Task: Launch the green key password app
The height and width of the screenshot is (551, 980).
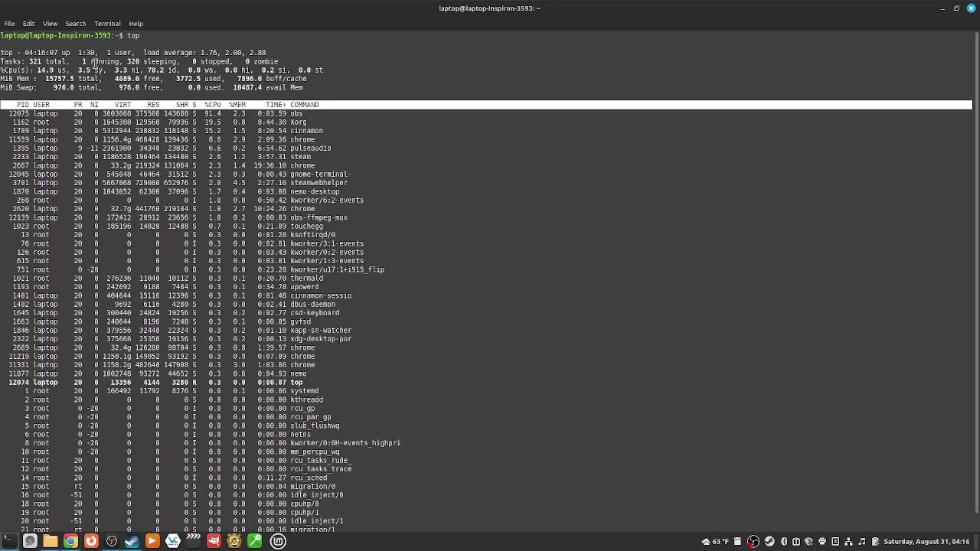Action: point(254,541)
